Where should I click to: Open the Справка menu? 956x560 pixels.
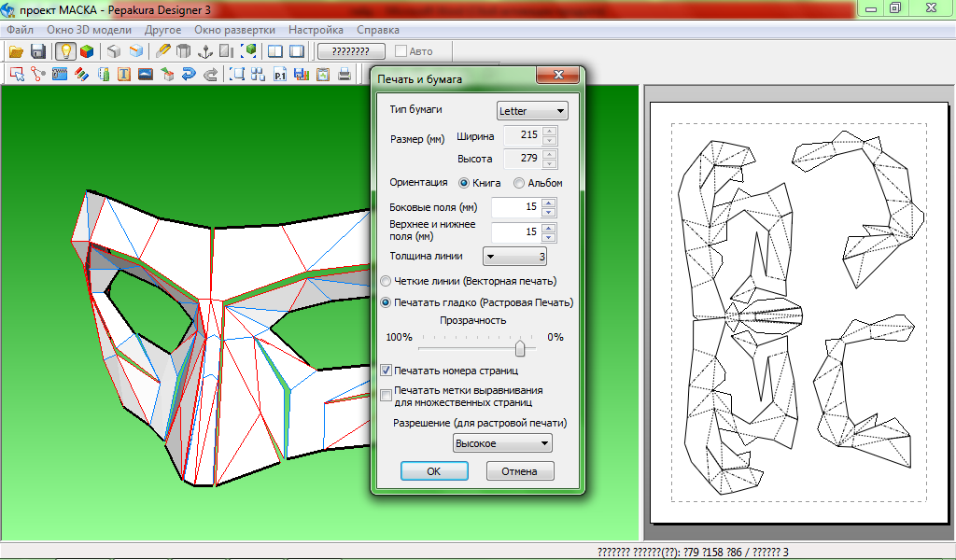pos(378,29)
